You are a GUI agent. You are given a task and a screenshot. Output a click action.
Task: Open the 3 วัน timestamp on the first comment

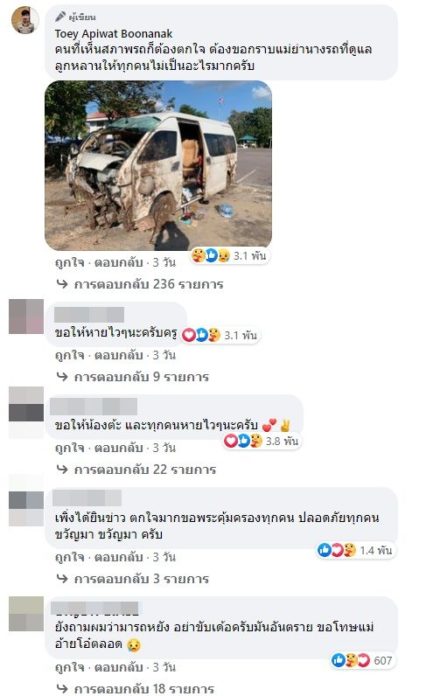coord(164,262)
